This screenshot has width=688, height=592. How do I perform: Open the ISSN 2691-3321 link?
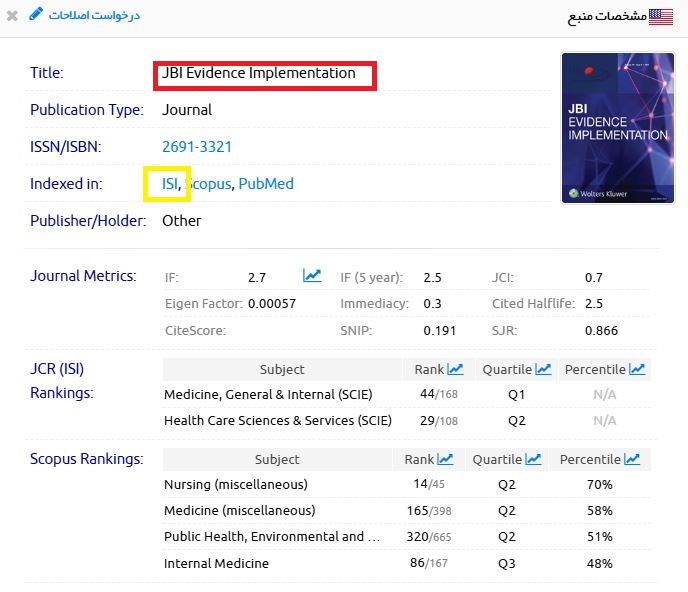tap(197, 147)
